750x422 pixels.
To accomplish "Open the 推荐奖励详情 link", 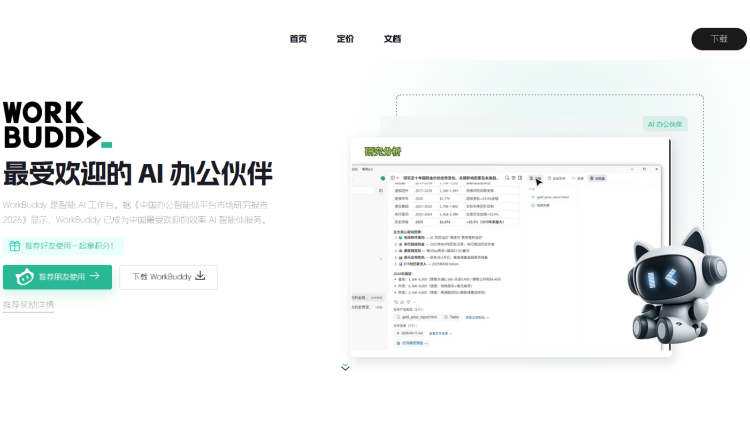I will tap(28, 305).
